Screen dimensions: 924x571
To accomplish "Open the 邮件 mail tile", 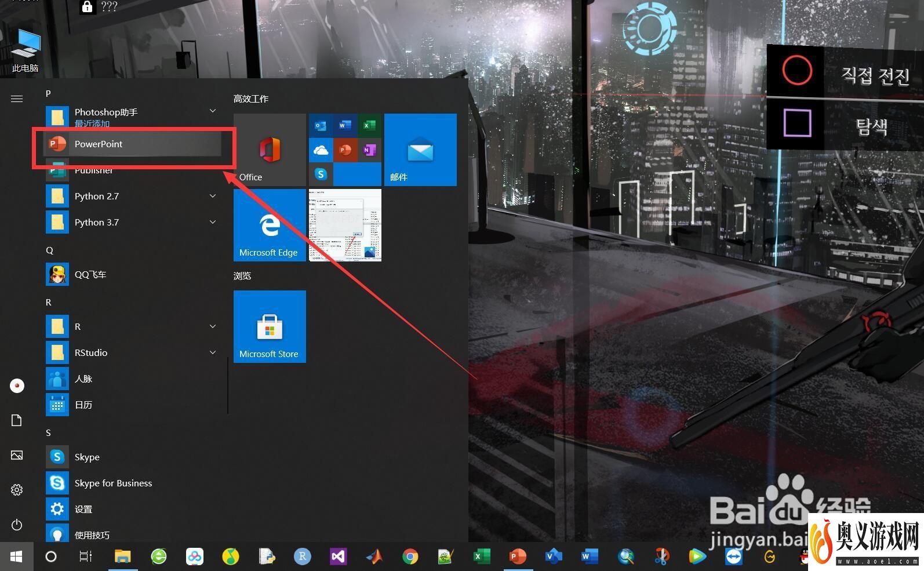I will tap(420, 150).
